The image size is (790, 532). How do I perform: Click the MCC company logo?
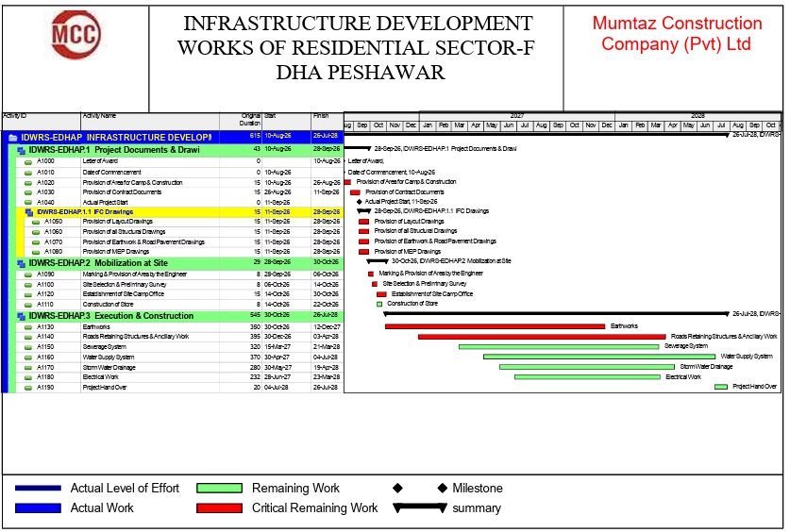tap(76, 34)
